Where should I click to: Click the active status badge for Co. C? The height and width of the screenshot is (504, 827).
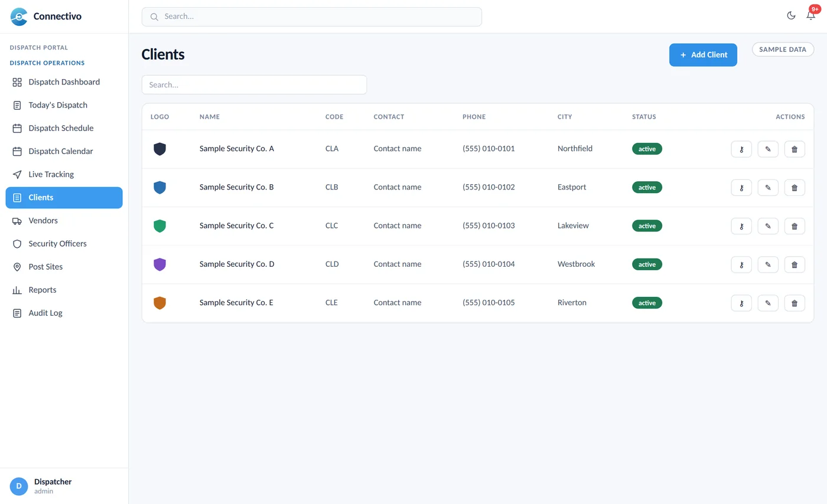pyautogui.click(x=647, y=225)
